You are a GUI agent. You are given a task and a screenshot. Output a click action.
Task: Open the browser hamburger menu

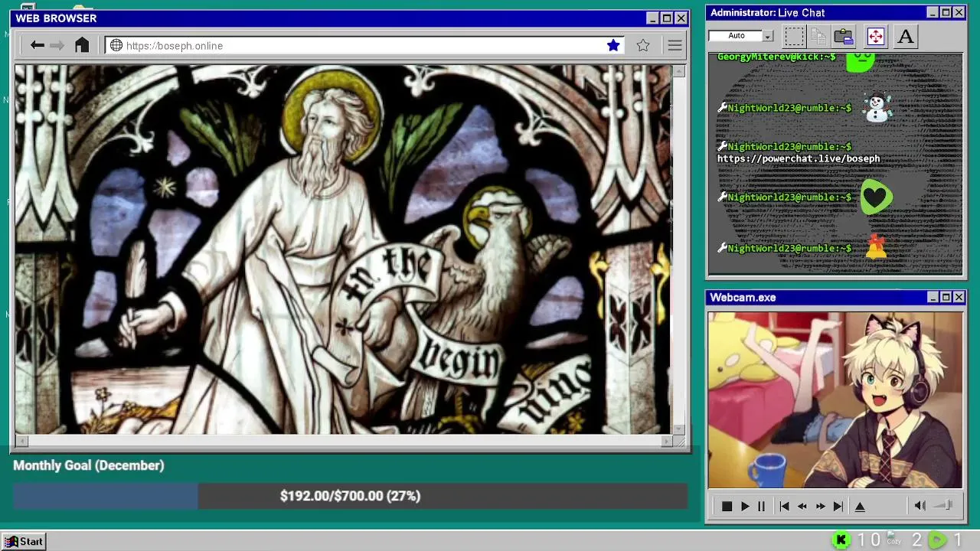pos(675,45)
